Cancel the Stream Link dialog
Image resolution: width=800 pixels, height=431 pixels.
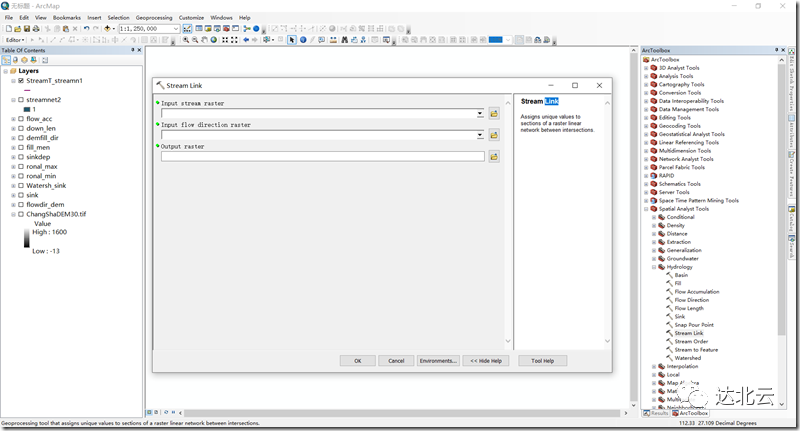pos(396,361)
